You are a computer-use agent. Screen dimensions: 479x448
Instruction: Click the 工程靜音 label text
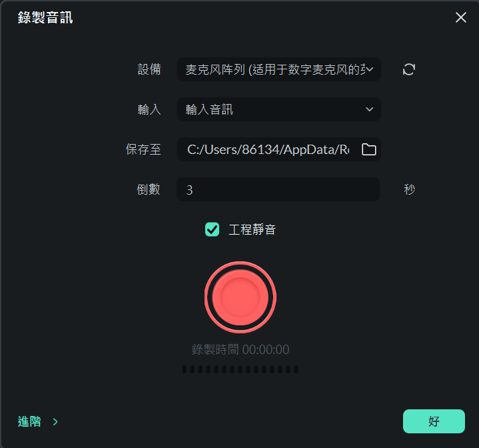click(252, 229)
